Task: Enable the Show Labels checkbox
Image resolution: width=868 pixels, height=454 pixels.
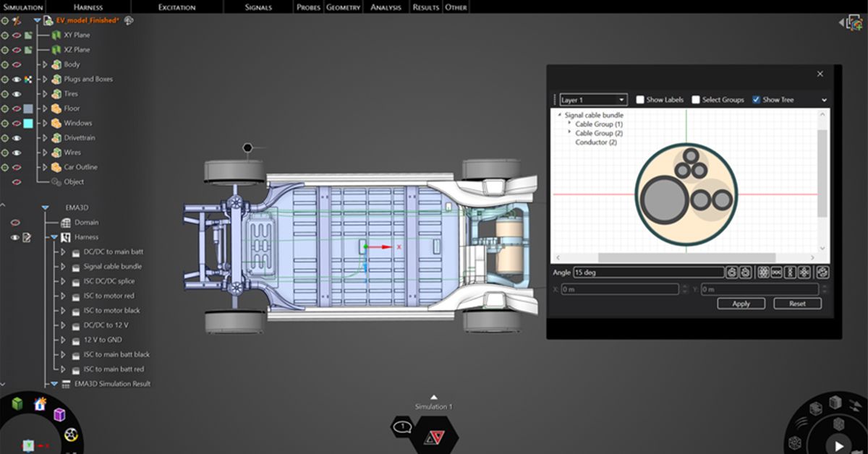Action: [640, 100]
